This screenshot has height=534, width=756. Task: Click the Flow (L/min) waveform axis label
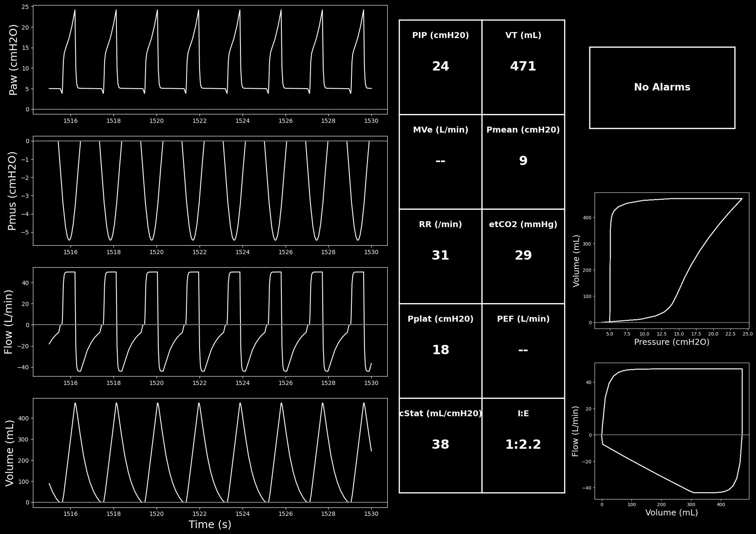click(8, 322)
